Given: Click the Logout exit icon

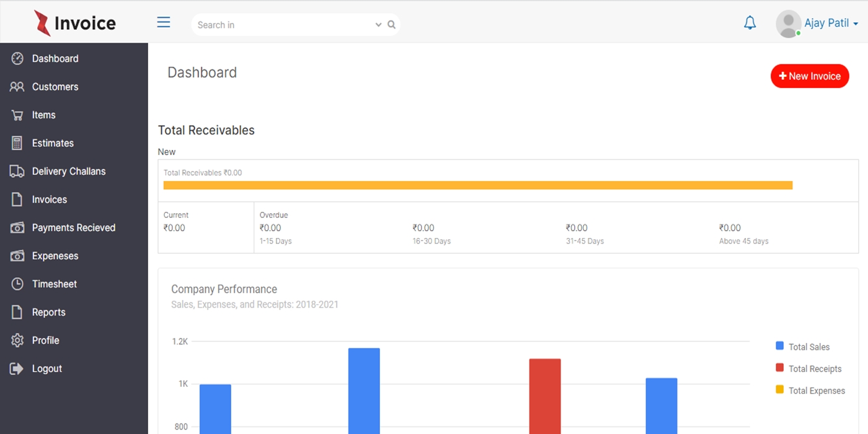Looking at the screenshot, I should pos(17,369).
